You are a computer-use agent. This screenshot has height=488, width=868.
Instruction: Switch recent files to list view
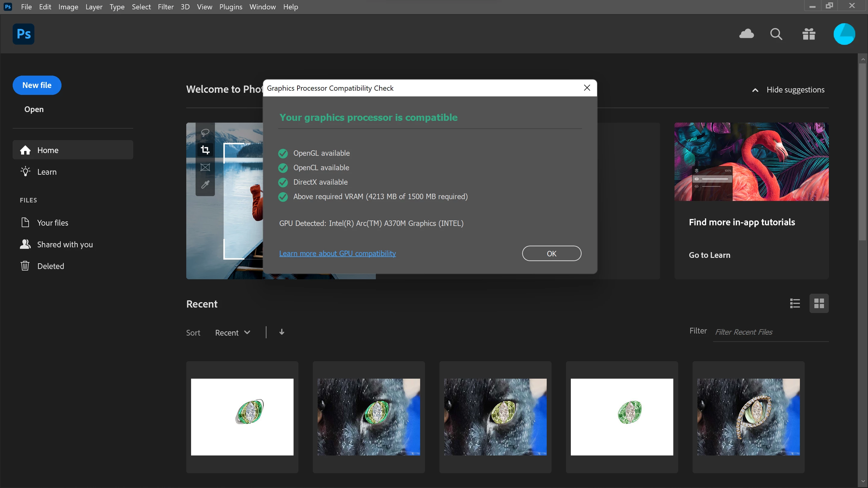pos(795,303)
